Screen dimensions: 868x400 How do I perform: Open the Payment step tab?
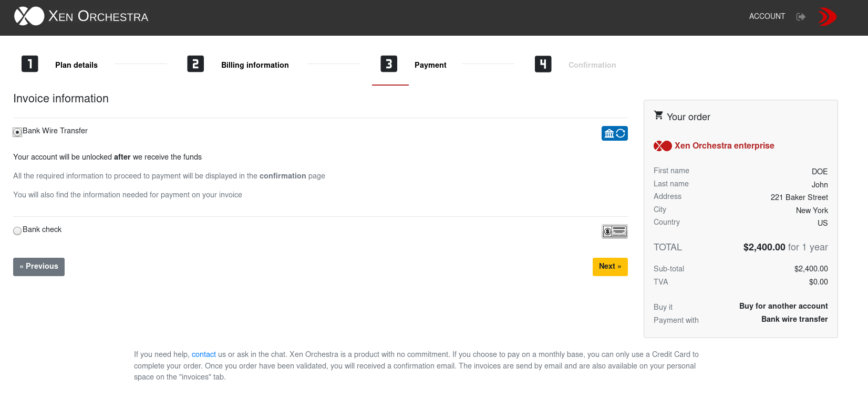tap(430, 65)
